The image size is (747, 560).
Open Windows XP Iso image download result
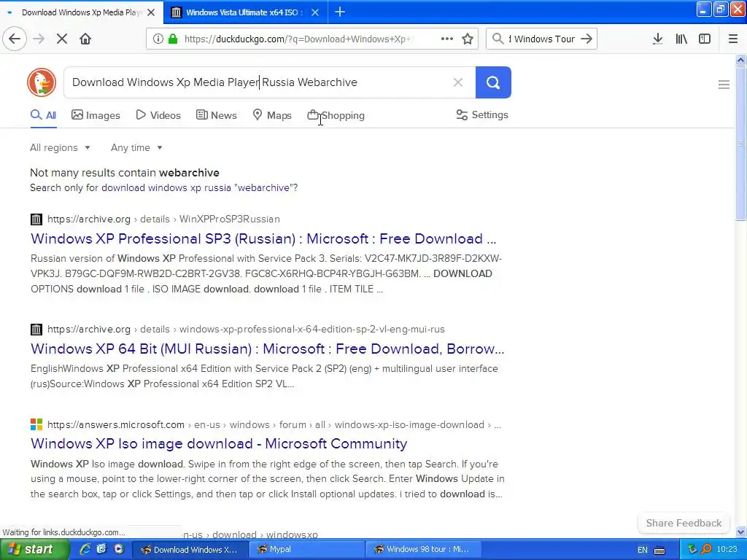pos(219,443)
